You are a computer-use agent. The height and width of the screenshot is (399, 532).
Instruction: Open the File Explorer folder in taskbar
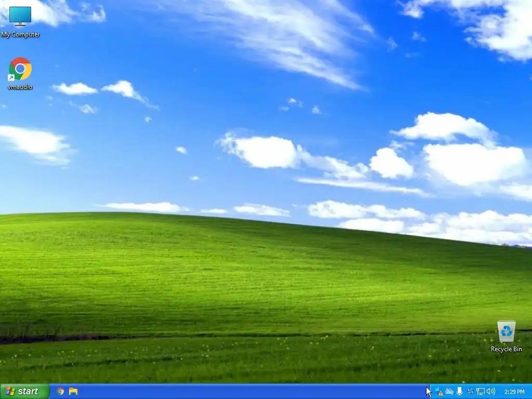pos(73,391)
